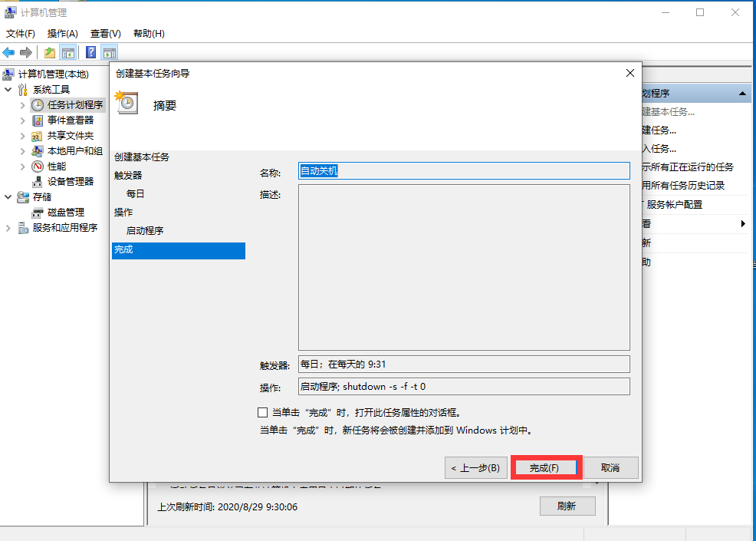Toggle the console tree pane icon
Image resolution: width=756 pixels, height=541 pixels.
(x=67, y=51)
